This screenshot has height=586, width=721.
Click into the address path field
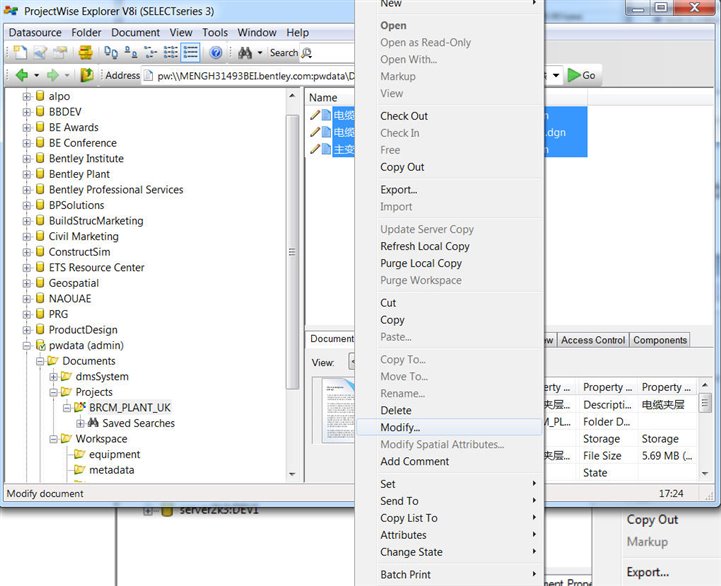(x=255, y=75)
